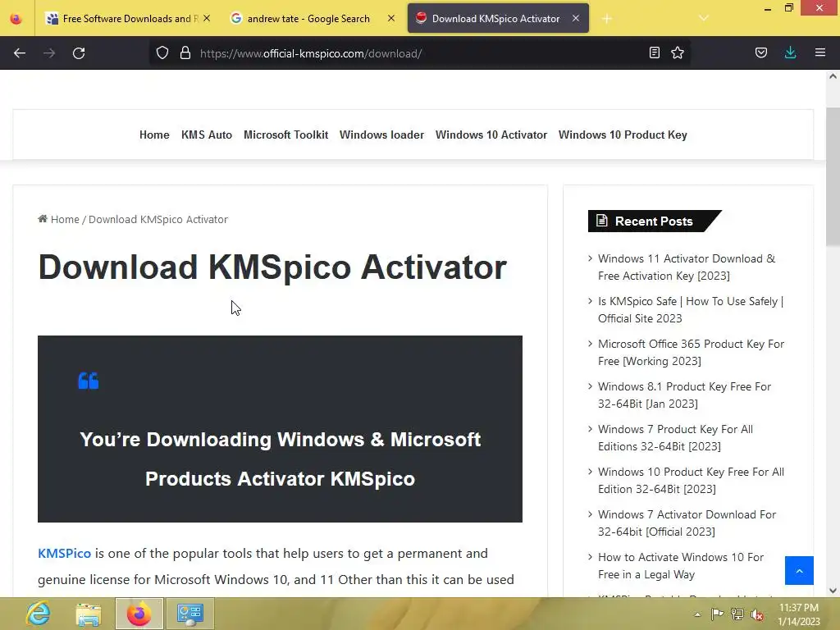Close the Download KMSpico Activator tab

pos(575,18)
